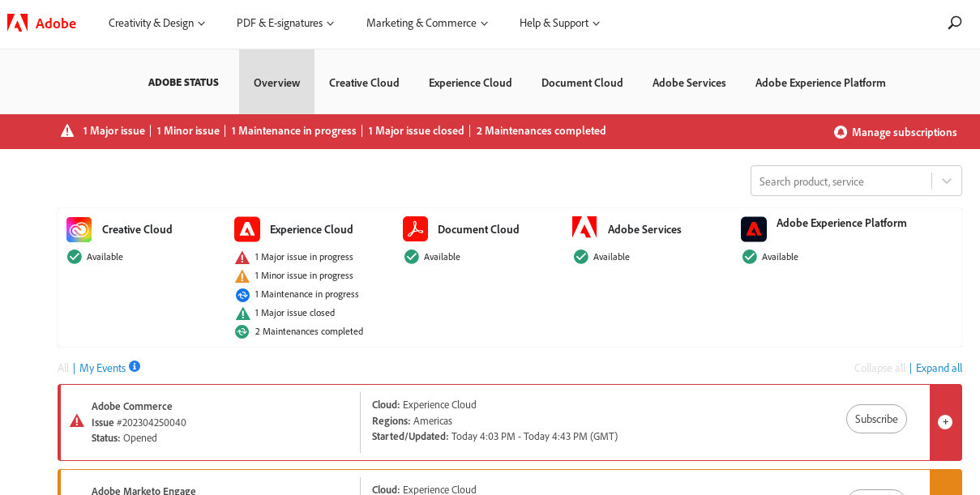980x495 pixels.
Task: Collapse all event cards
Action: click(x=879, y=368)
